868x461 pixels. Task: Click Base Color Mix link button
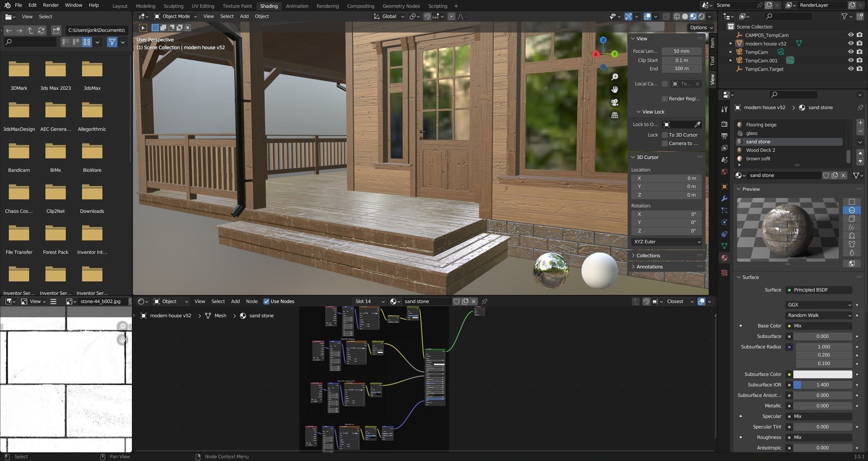818,326
